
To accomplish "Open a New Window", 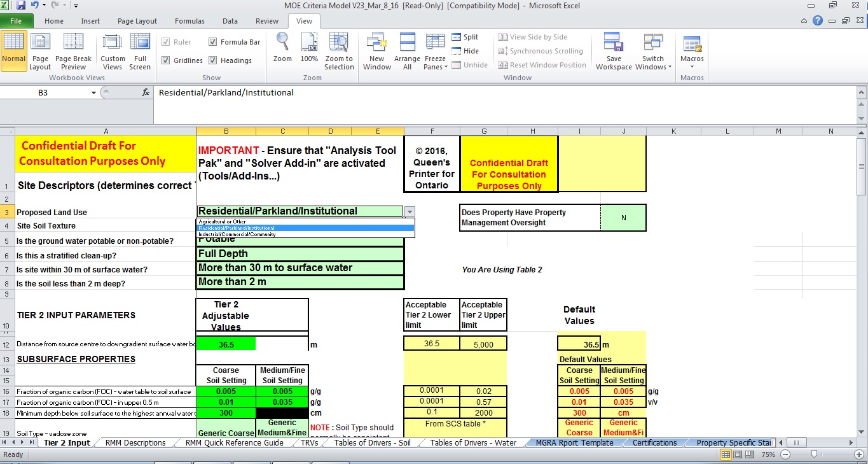I will click(x=377, y=51).
